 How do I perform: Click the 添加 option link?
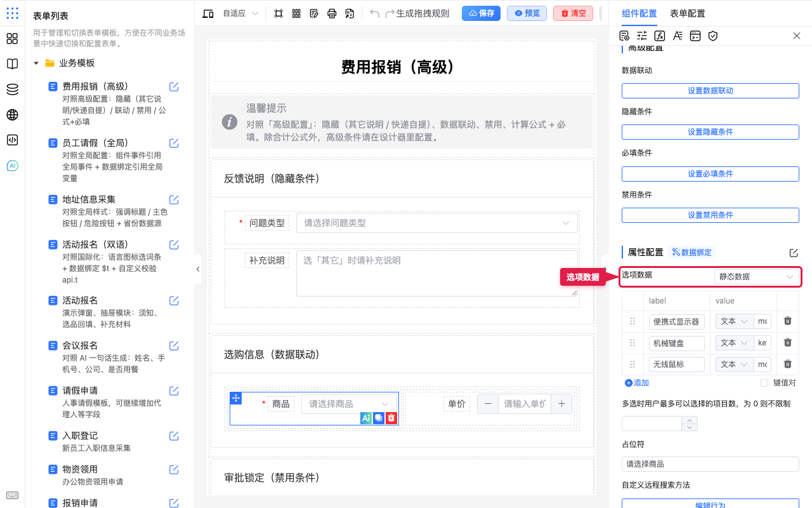point(637,383)
